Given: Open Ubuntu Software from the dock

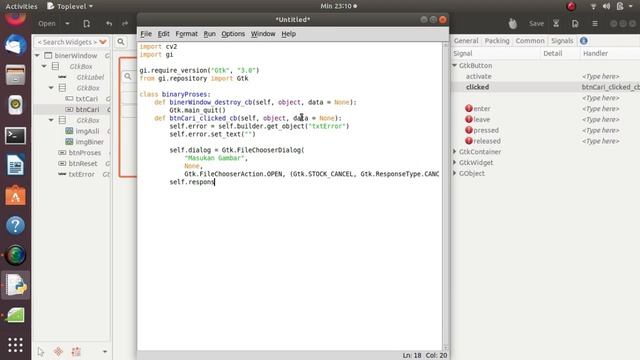Looking at the screenshot, I should coord(15,195).
